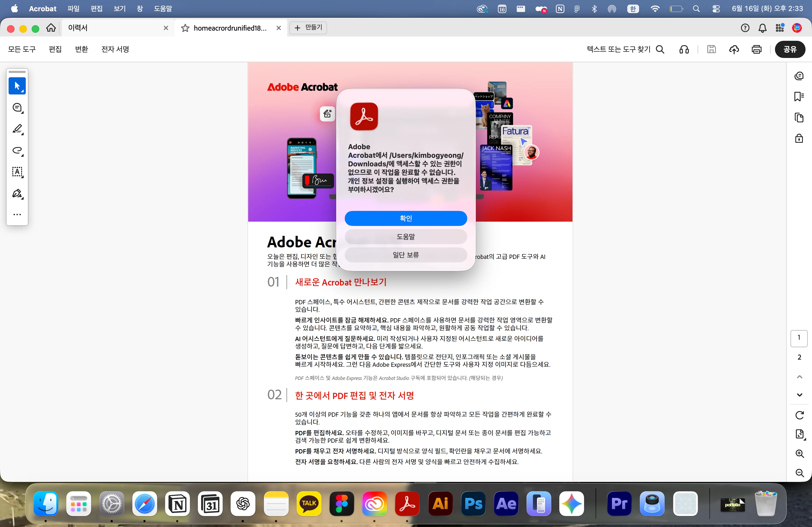This screenshot has width=812, height=527.
Task: Choose the freehand draw loop tool
Action: click(17, 151)
